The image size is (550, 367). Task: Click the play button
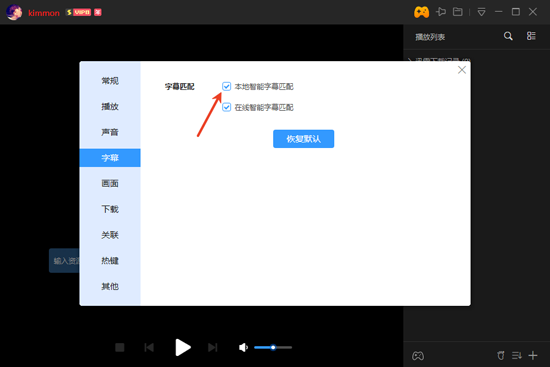click(183, 347)
